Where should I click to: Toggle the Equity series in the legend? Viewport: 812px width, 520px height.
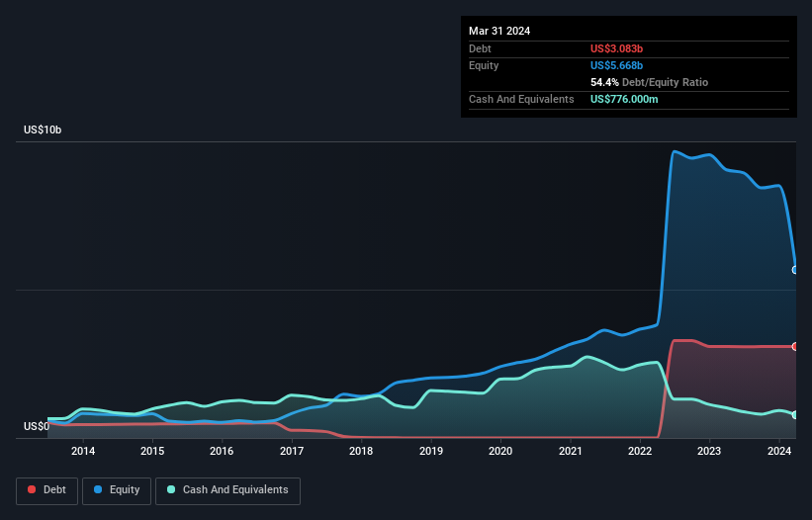click(x=117, y=490)
